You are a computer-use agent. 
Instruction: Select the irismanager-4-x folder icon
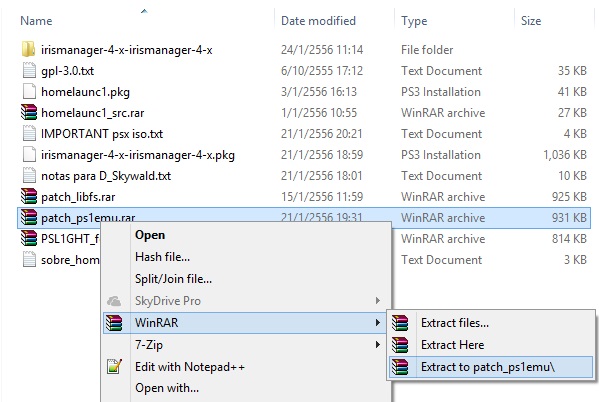pyautogui.click(x=29, y=50)
